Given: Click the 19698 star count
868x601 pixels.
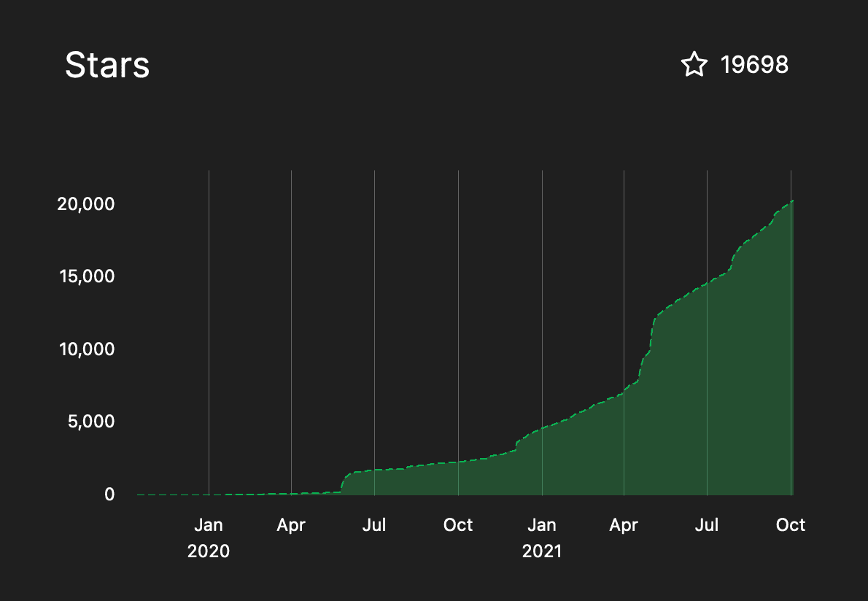Looking at the screenshot, I should pos(754,65).
